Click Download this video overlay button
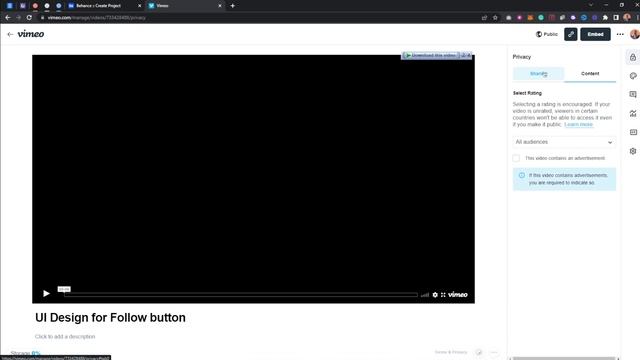 [x=431, y=56]
